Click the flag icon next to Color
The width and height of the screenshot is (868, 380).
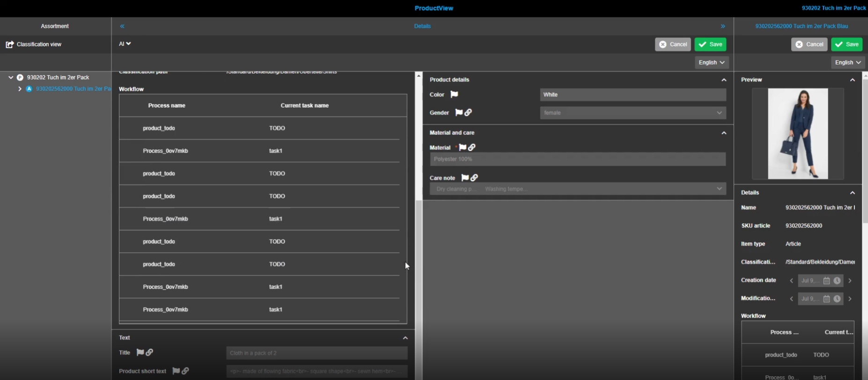[454, 95]
